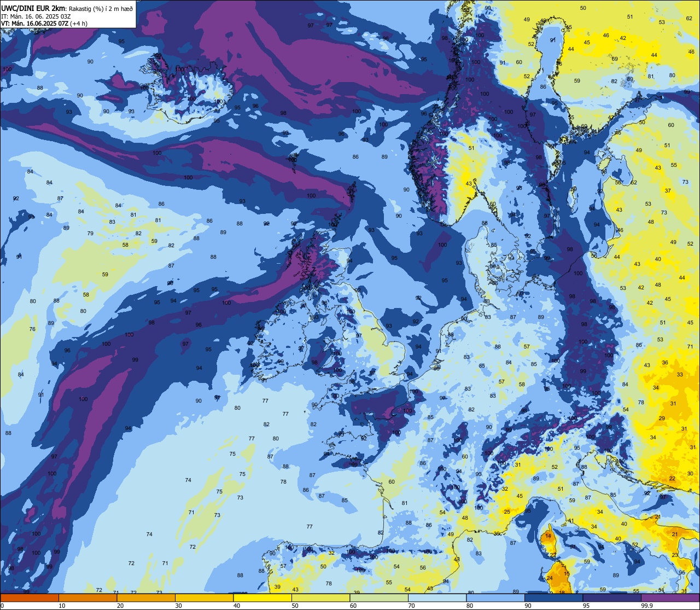The width and height of the screenshot is (700, 610).
Task: Click the purple legend swatch above 99.9
Action: (670, 598)
